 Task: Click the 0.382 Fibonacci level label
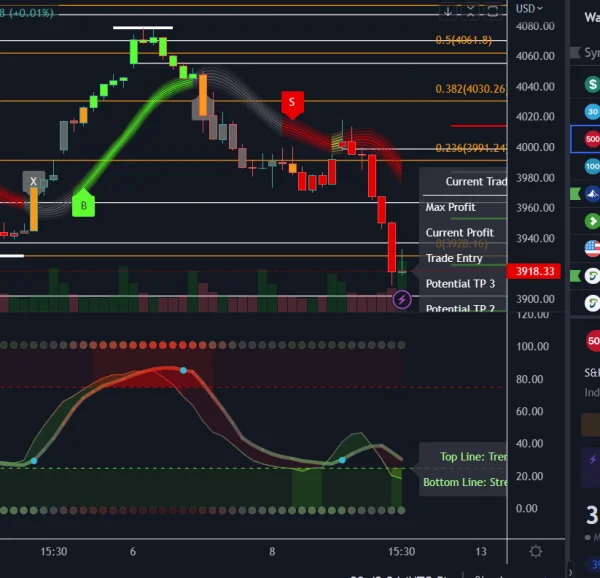coord(470,89)
